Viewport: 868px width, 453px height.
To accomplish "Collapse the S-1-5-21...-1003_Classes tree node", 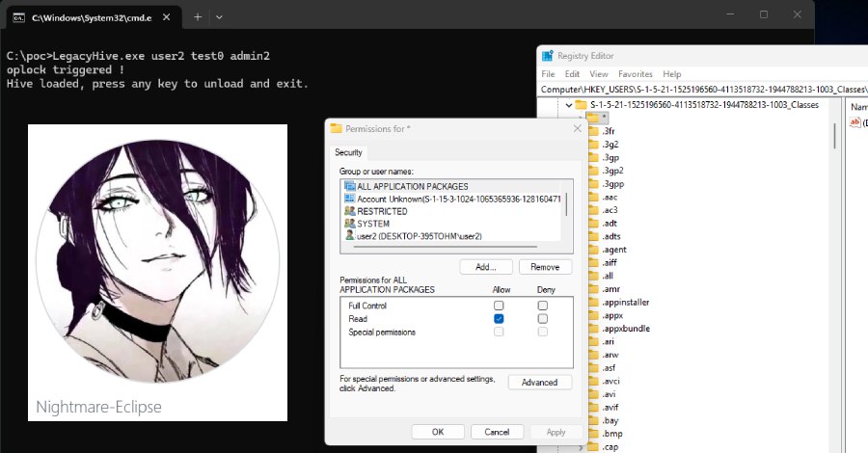I will (x=568, y=105).
